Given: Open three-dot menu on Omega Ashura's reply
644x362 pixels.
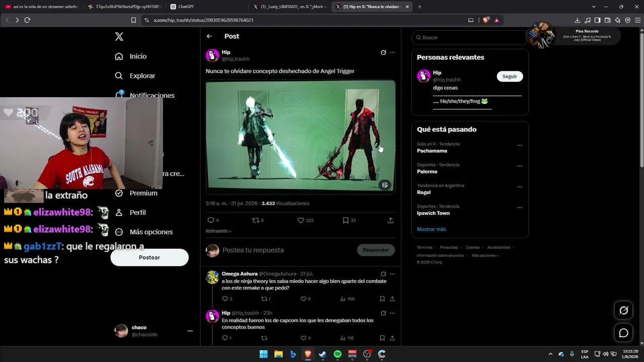Looking at the screenshot, I should (392, 274).
